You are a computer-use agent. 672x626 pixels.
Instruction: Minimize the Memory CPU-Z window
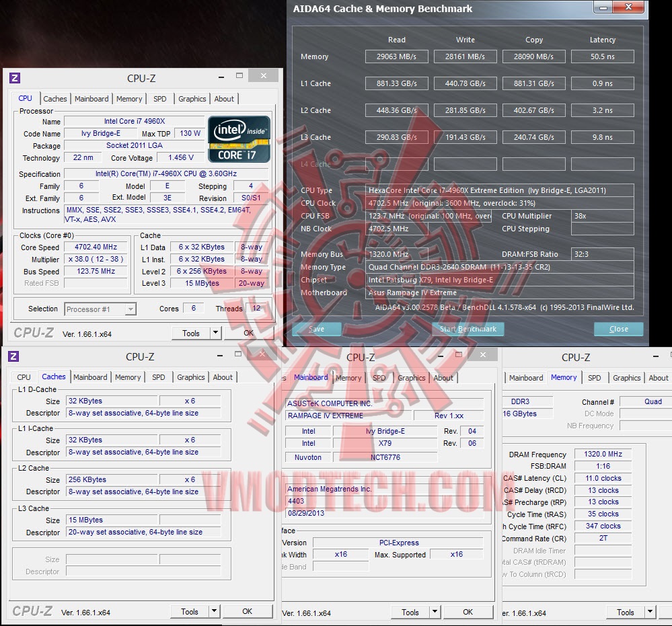coord(656,356)
